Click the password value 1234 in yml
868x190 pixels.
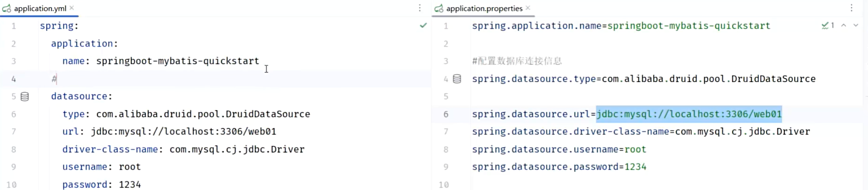point(130,184)
